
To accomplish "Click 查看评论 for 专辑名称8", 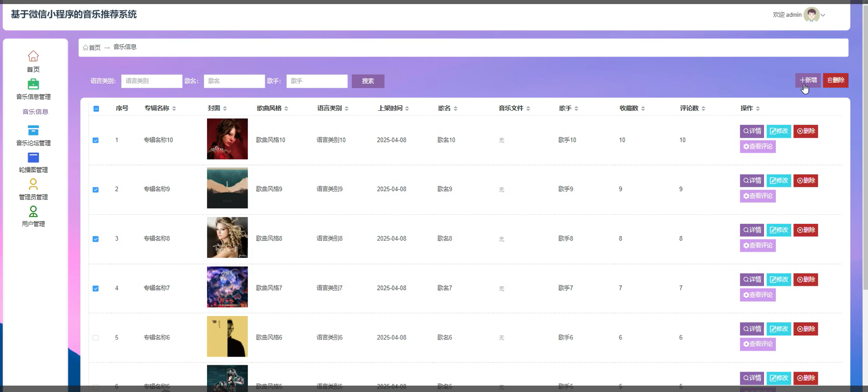I will 758,246.
